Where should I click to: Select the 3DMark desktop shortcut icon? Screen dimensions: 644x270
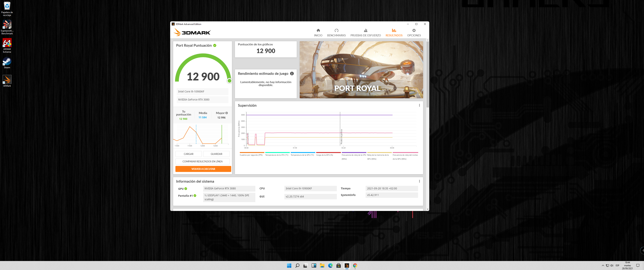7,81
